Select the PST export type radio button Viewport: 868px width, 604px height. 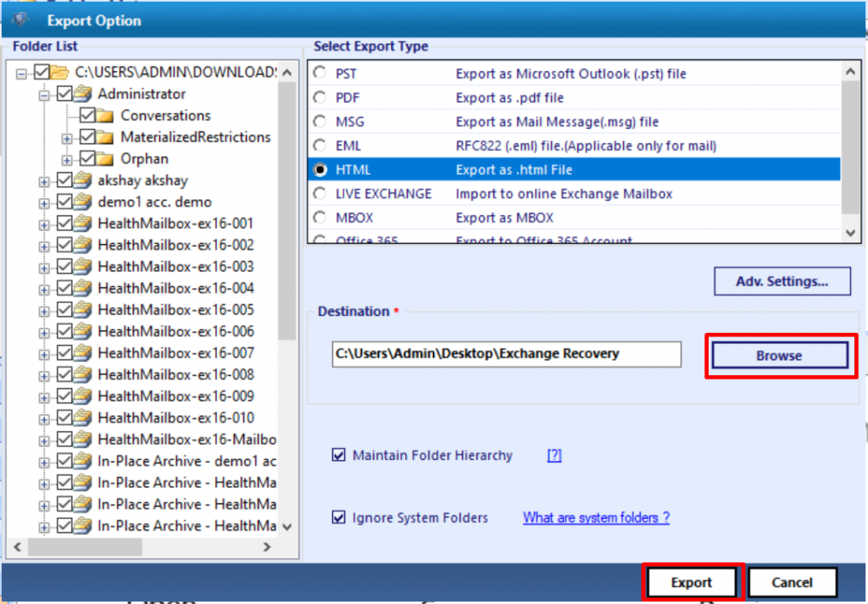(x=320, y=74)
